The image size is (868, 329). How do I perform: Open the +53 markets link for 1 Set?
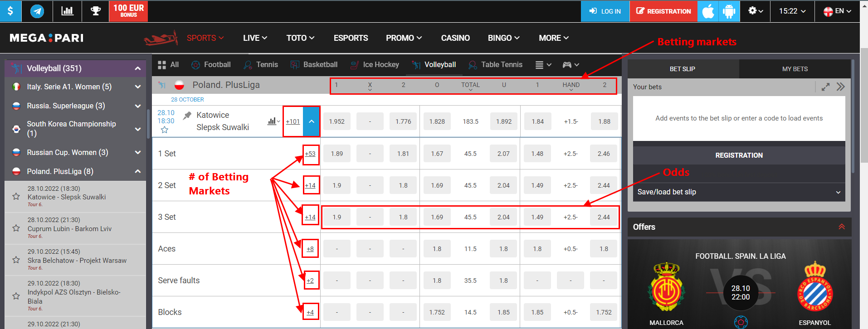(x=310, y=154)
